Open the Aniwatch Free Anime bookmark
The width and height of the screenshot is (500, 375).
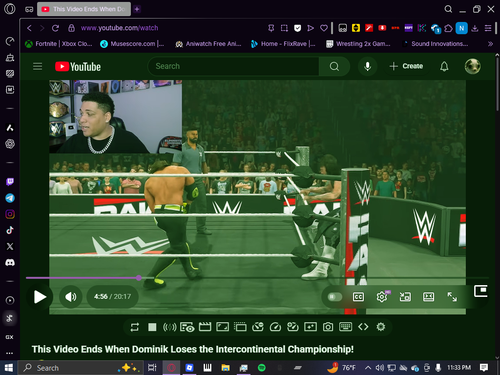tap(208, 44)
